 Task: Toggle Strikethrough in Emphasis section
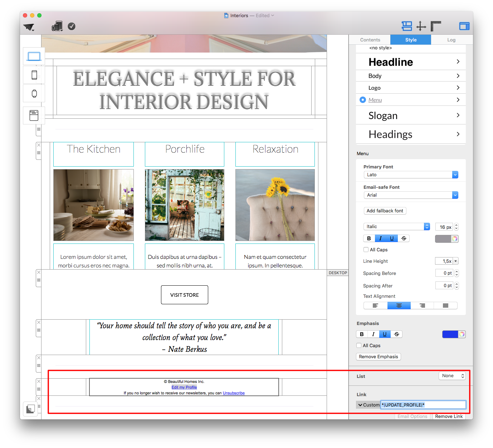tap(396, 334)
